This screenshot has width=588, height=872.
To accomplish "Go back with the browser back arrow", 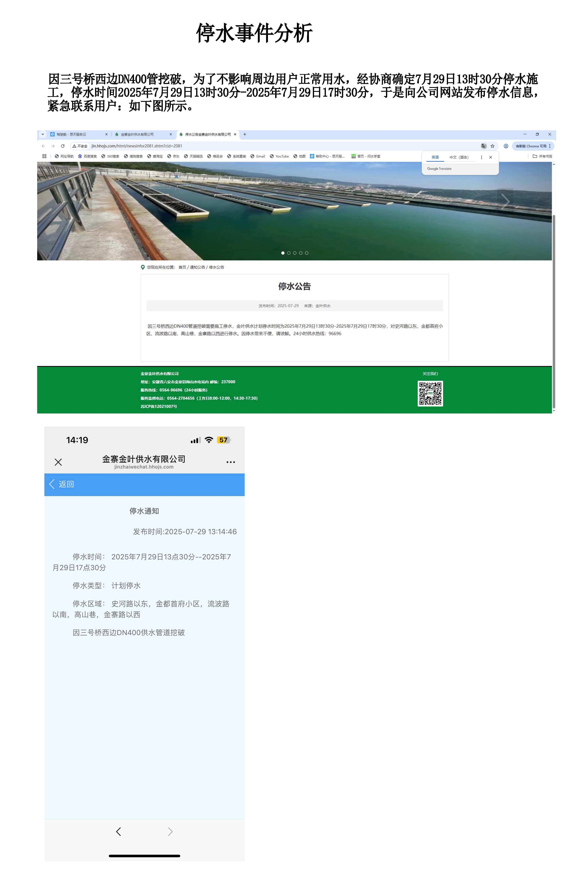I will (44, 146).
